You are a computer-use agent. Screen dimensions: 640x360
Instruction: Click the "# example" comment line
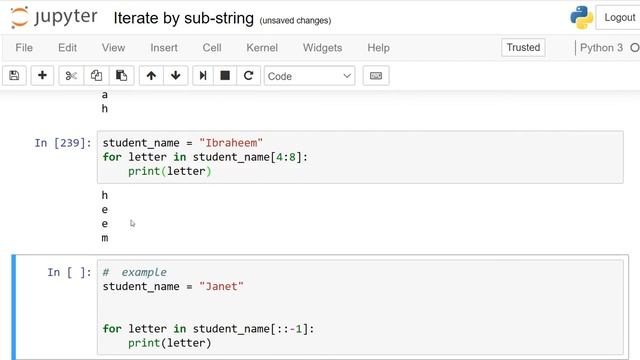(x=135, y=272)
